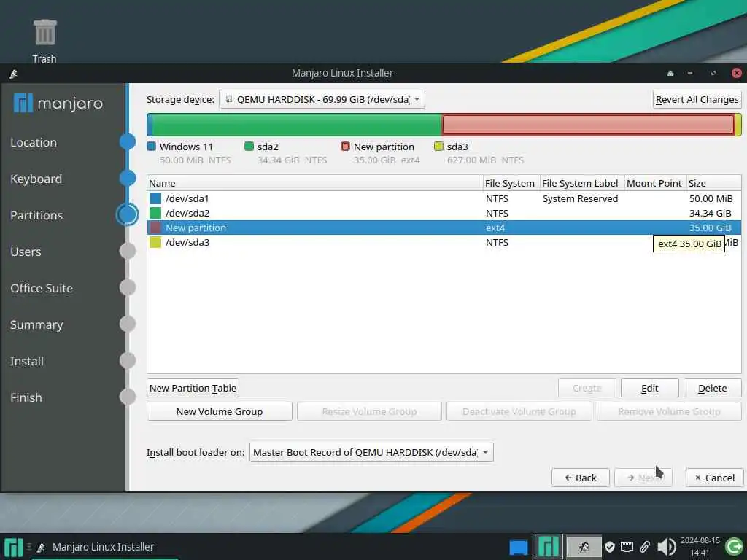Viewport: 747px width, 560px height.
Task: Click the installer icon in the title bar
Action: click(13, 74)
